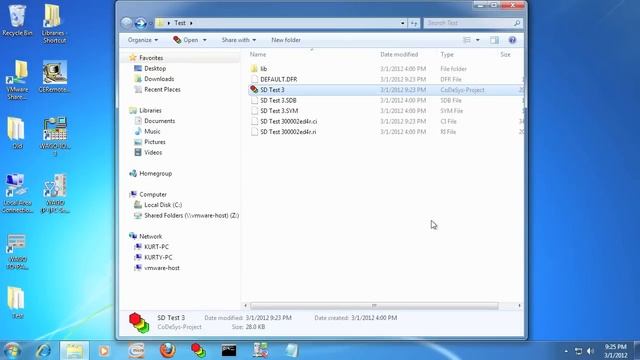Select Desktop under Favorites
The width and height of the screenshot is (640, 360).
coord(155,69)
